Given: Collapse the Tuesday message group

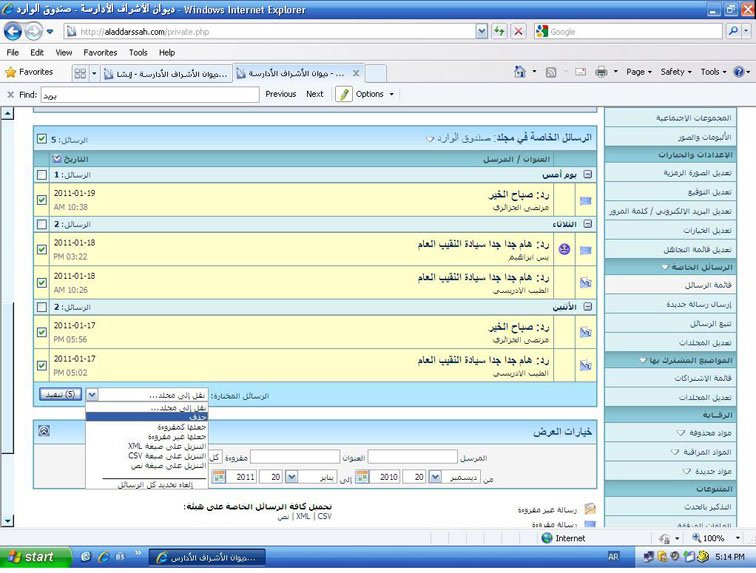Looking at the screenshot, I should pyautogui.click(x=587, y=224).
